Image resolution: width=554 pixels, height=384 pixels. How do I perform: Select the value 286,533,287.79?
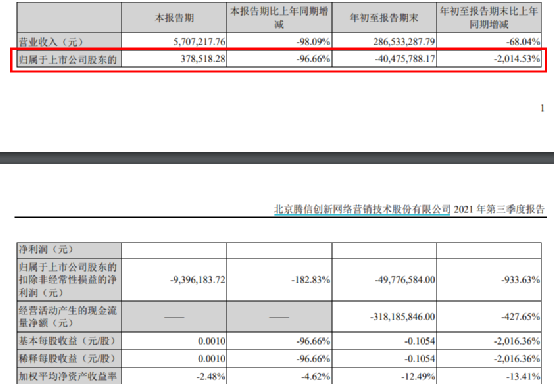[x=404, y=42]
